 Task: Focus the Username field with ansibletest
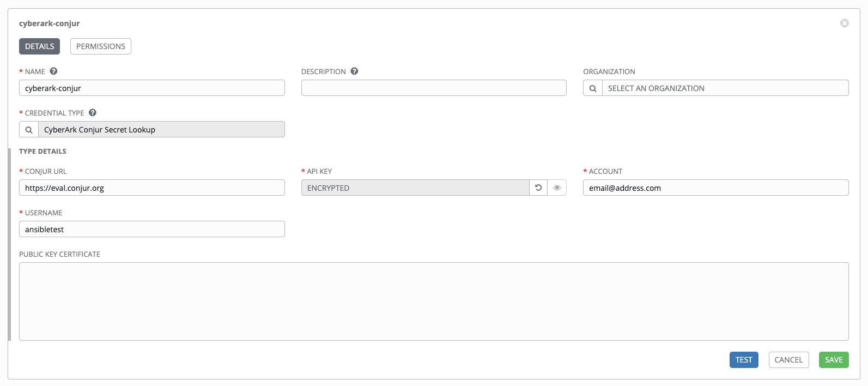pos(152,229)
